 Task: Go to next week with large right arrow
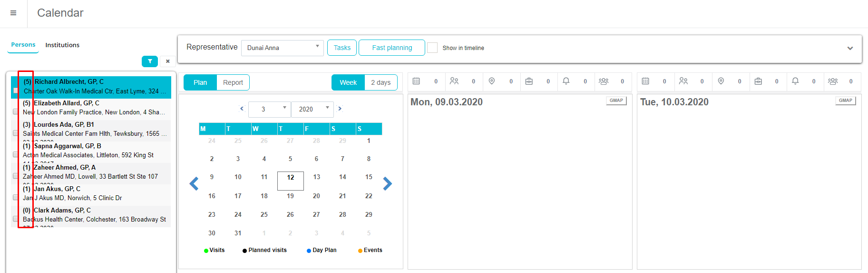(388, 183)
